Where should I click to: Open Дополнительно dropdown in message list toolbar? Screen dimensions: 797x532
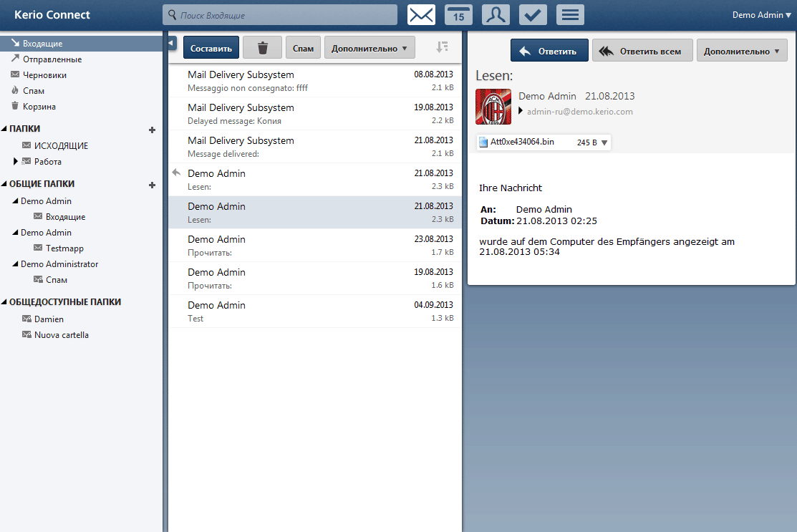pyautogui.click(x=369, y=48)
